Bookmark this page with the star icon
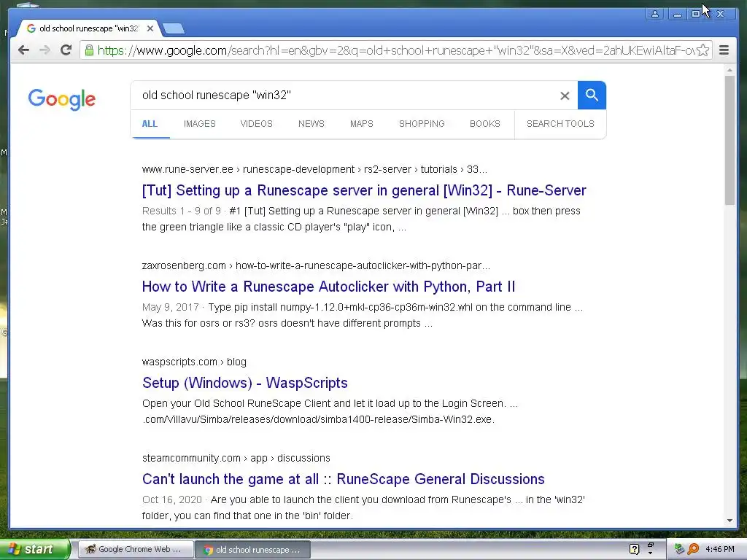Viewport: 747px width, 560px height. (703, 50)
